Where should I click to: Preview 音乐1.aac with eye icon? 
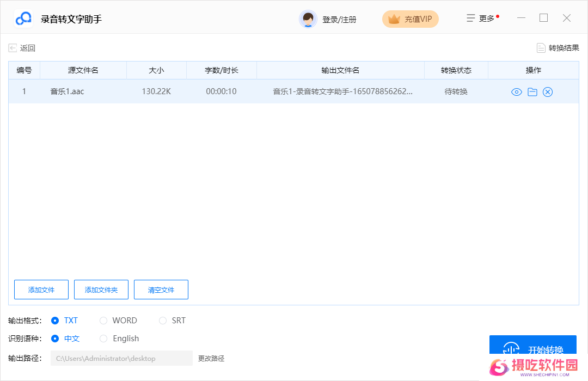tap(516, 92)
